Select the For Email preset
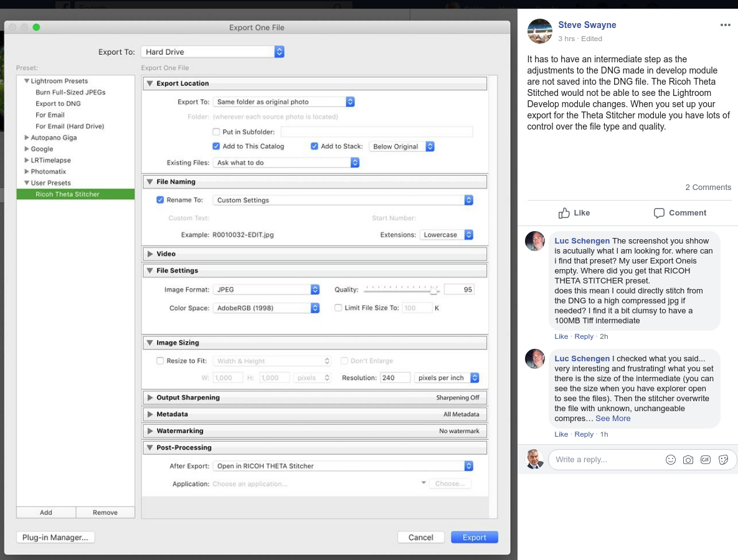738x560 pixels. point(50,115)
